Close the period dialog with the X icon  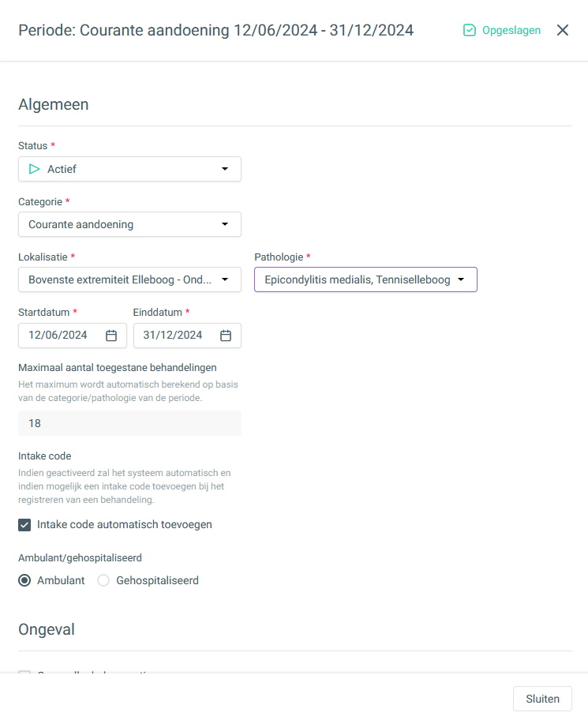click(x=562, y=30)
